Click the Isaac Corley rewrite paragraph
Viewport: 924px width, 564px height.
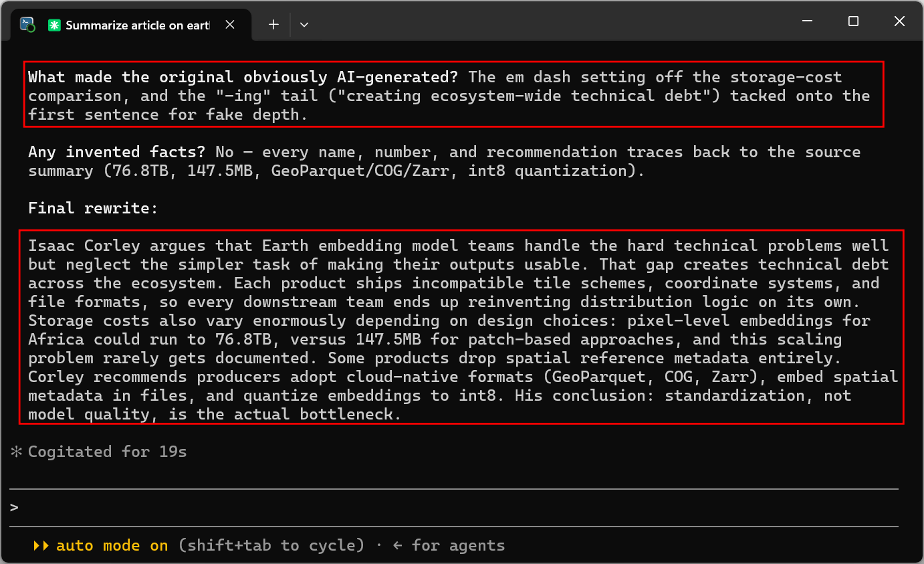pyautogui.click(x=462, y=330)
